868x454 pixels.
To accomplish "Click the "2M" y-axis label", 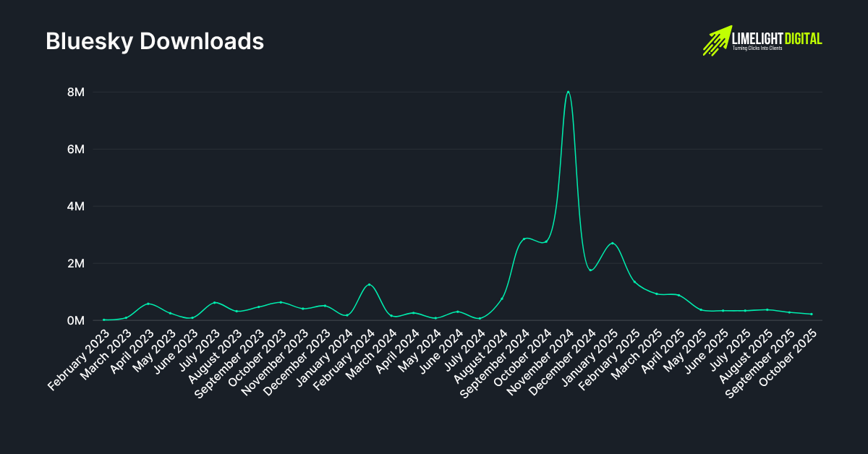I will point(76,263).
